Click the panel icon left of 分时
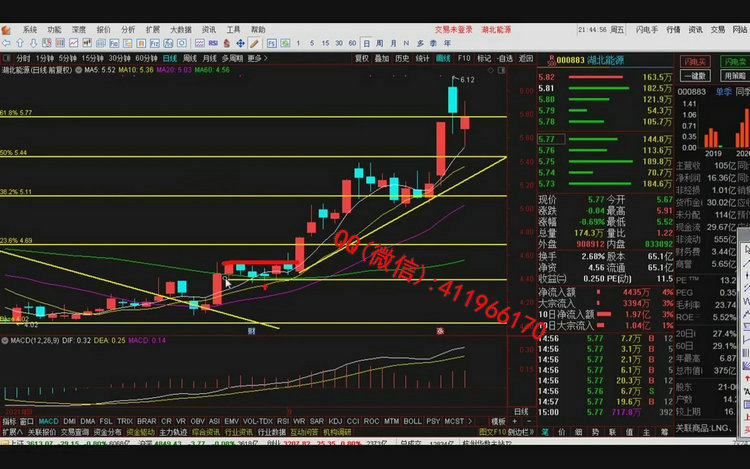The image size is (750, 469). pos(7,58)
